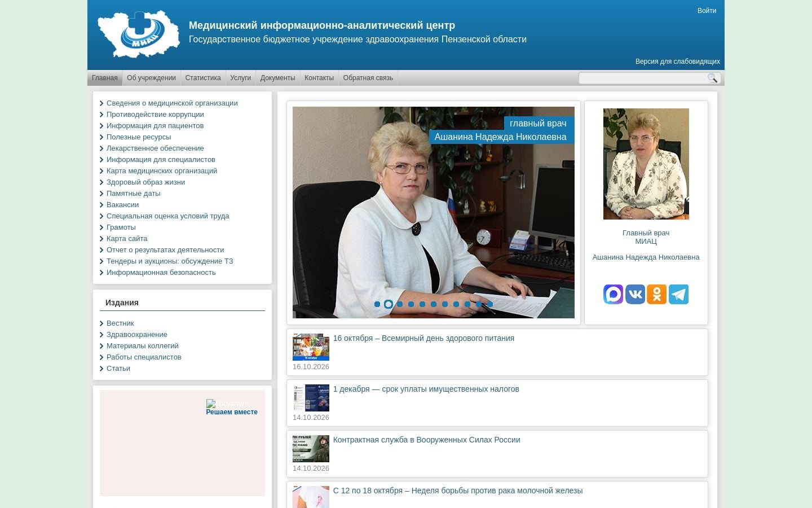The height and width of the screenshot is (508, 812).
Task: Select the first slideshow dot
Action: (377, 304)
